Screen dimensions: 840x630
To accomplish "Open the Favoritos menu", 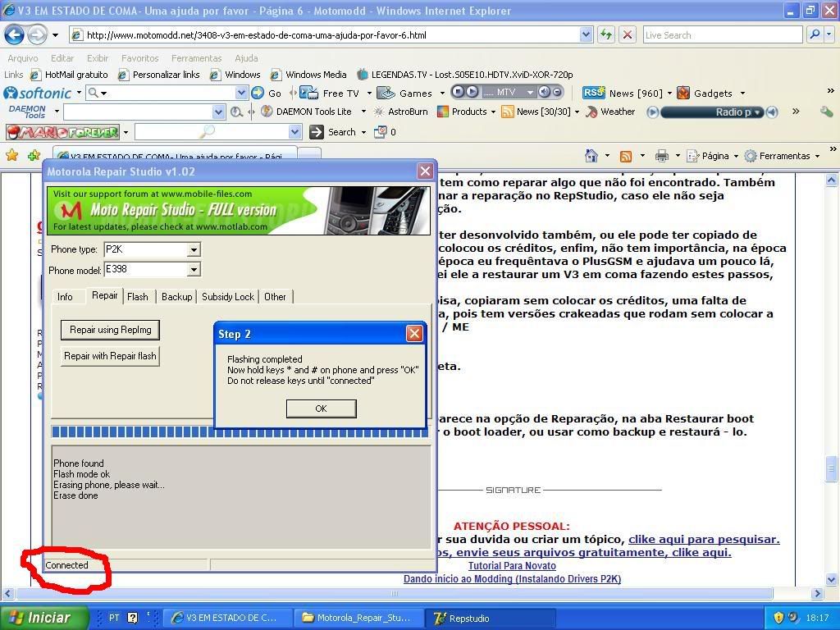I will (139, 58).
